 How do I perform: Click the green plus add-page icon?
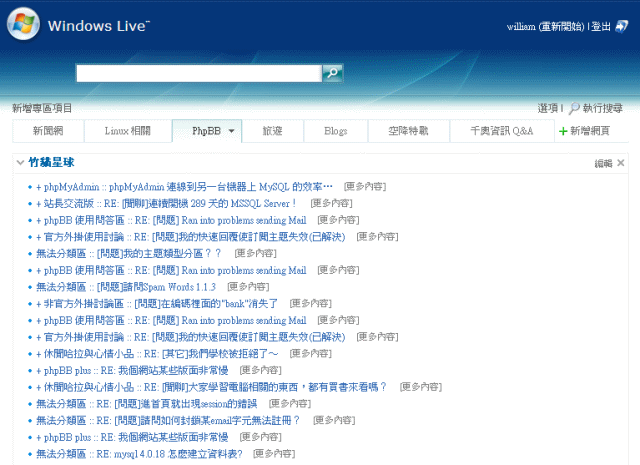[563, 131]
